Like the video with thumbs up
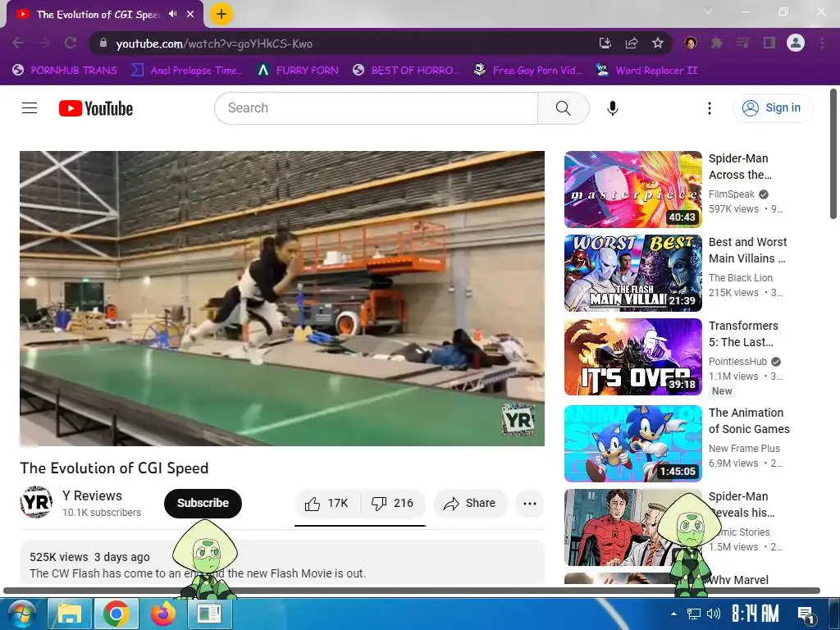The image size is (840, 630). click(326, 504)
